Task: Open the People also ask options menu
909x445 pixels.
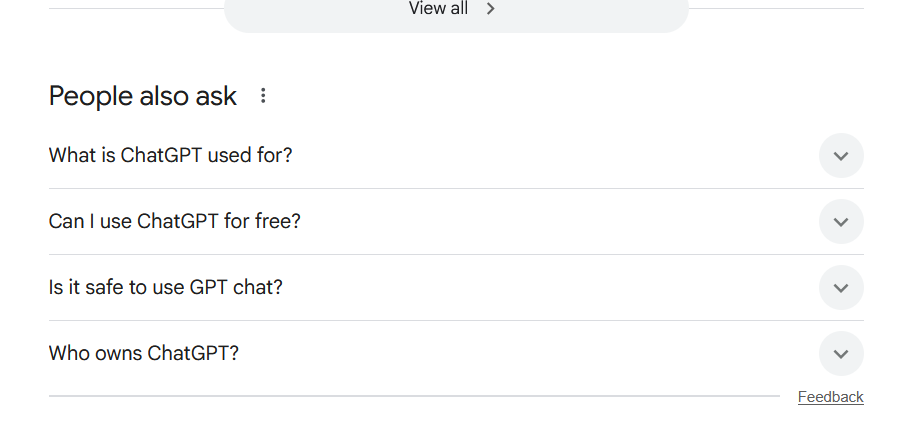Action: tap(263, 96)
